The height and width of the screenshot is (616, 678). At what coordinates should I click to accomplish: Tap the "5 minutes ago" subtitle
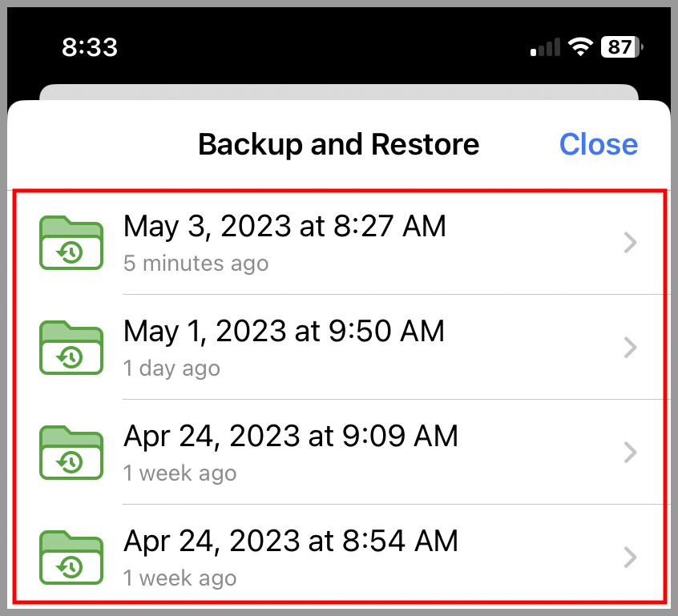pyautogui.click(x=196, y=264)
